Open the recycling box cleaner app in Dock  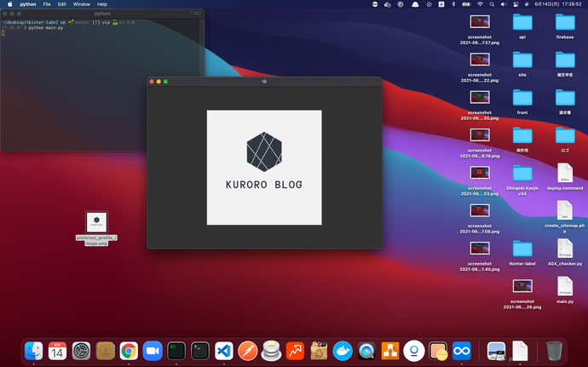pyautogui.click(x=319, y=352)
